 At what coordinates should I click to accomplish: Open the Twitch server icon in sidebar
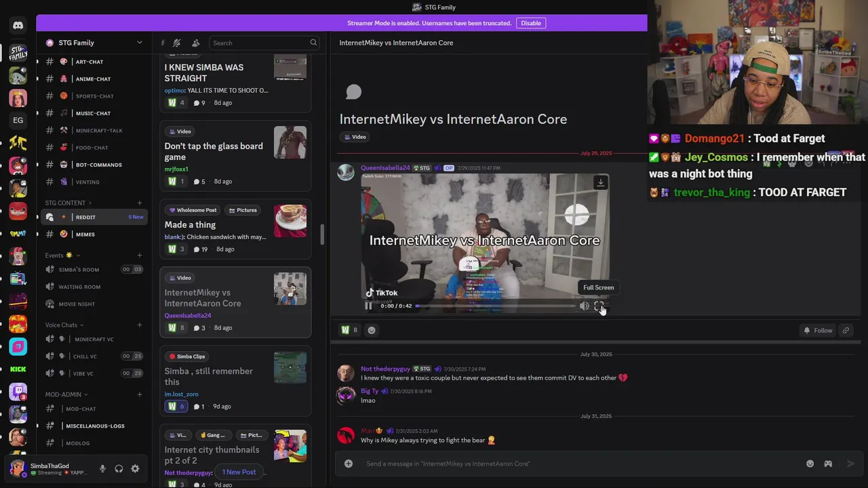pos(18,392)
